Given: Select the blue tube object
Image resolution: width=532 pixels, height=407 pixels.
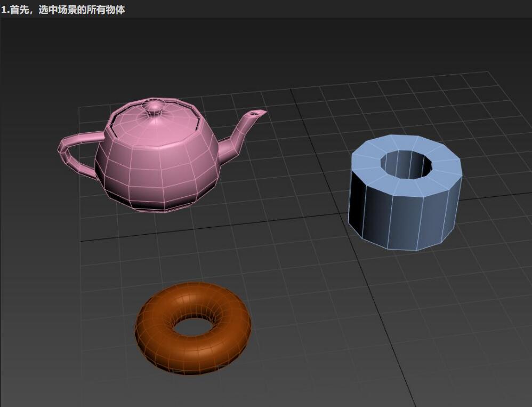Looking at the screenshot, I should (x=405, y=208).
